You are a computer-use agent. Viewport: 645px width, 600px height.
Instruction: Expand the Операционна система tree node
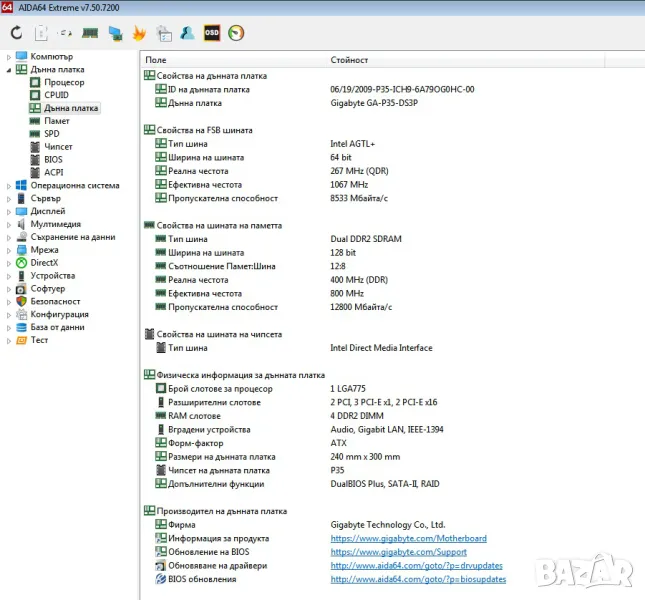8,185
